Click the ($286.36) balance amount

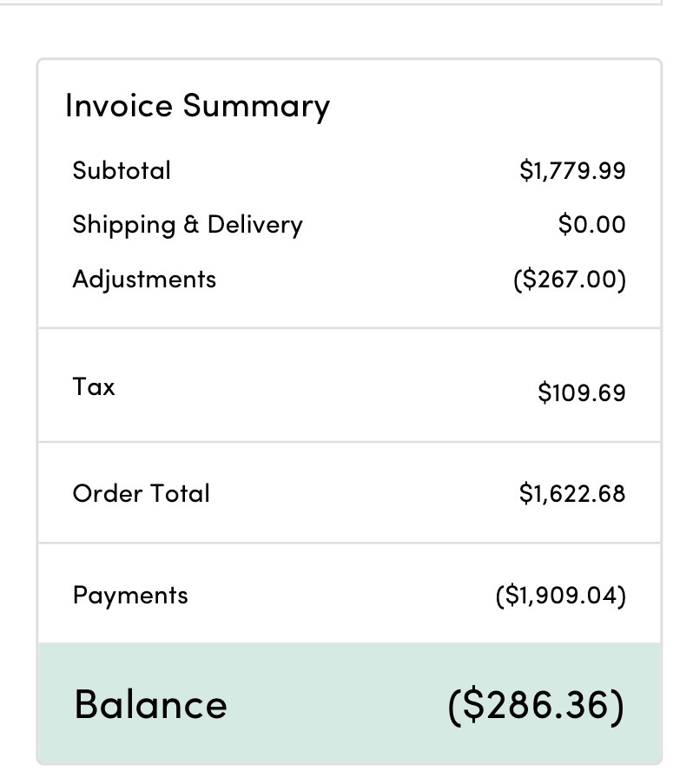tap(536, 704)
